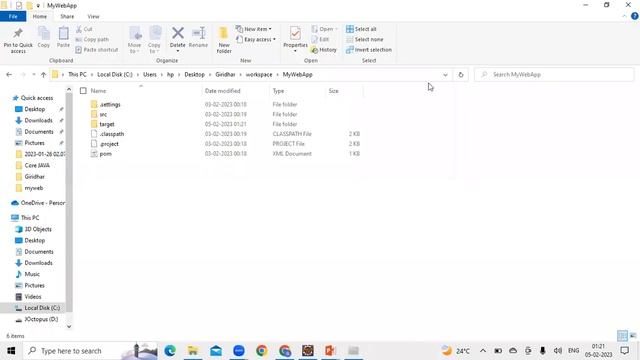The width and height of the screenshot is (640, 360).
Task: Select the pom XML document
Action: (x=105, y=154)
